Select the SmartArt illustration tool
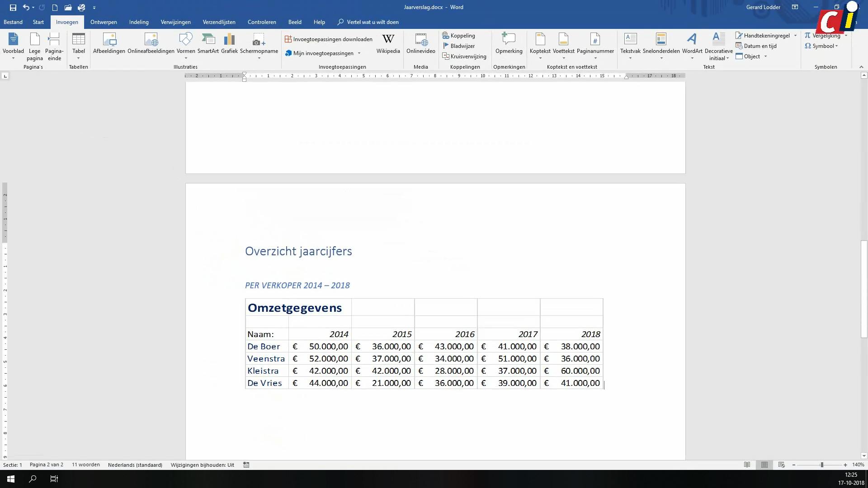 [x=208, y=45]
